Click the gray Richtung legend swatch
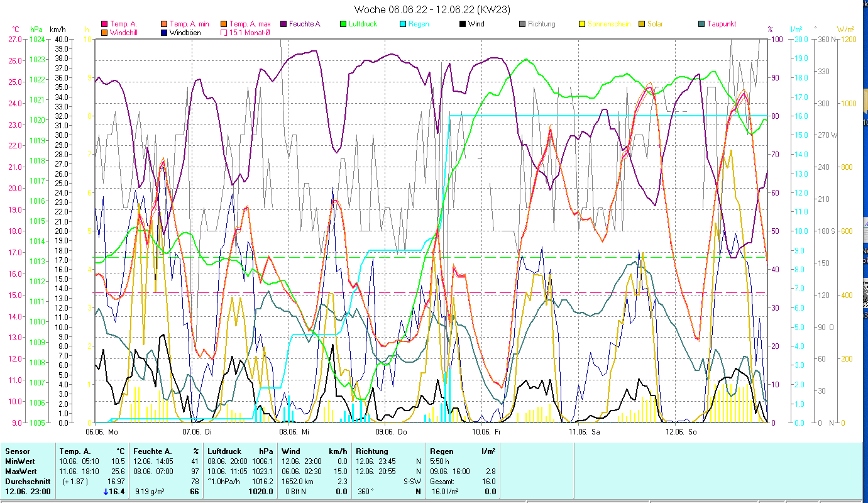Screen dimensions: 868x503 [522, 24]
